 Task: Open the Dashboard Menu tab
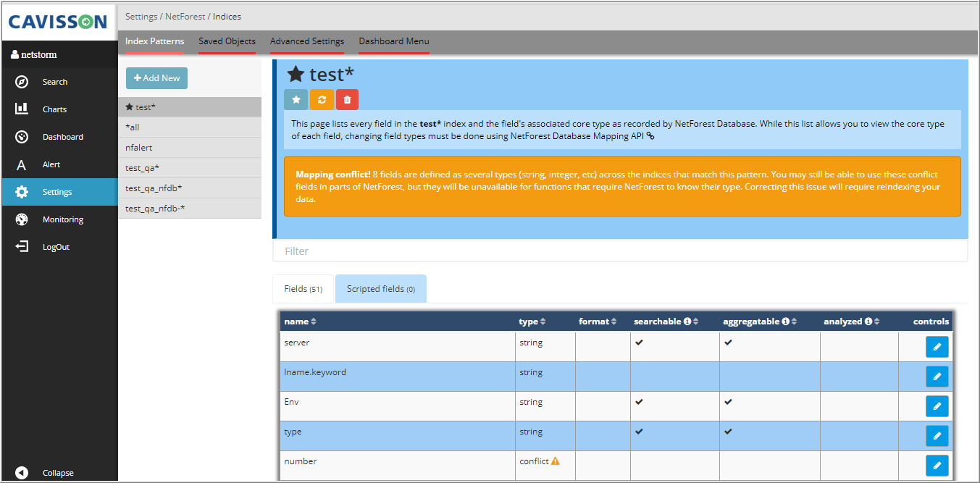point(394,41)
